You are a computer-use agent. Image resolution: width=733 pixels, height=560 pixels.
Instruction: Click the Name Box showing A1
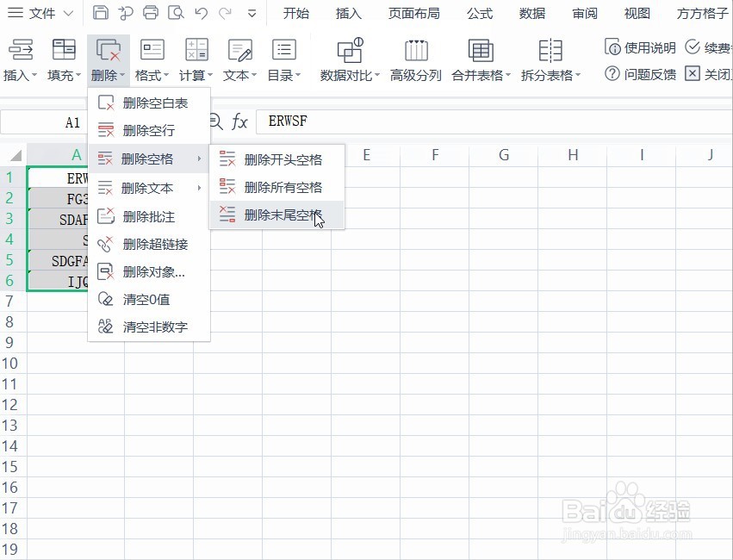point(45,122)
